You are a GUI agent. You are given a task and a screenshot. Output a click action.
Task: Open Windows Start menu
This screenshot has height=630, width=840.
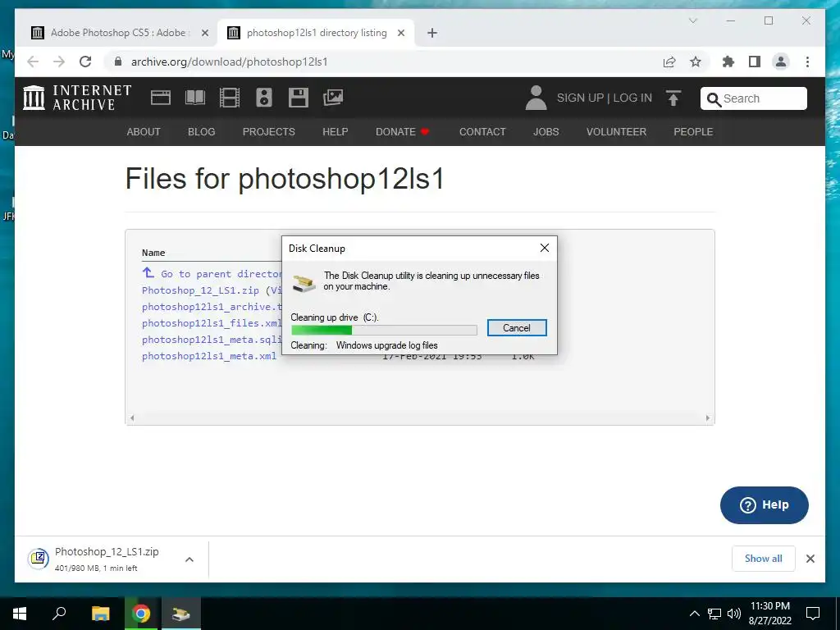tap(20, 614)
